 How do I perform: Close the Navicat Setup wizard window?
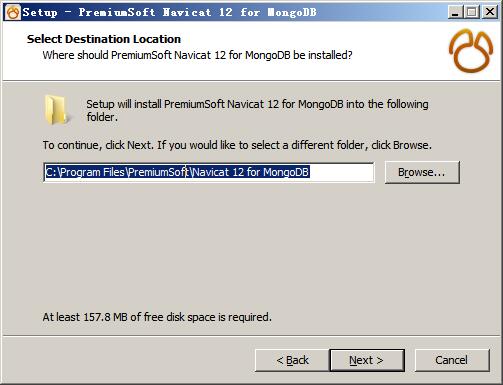490,12
